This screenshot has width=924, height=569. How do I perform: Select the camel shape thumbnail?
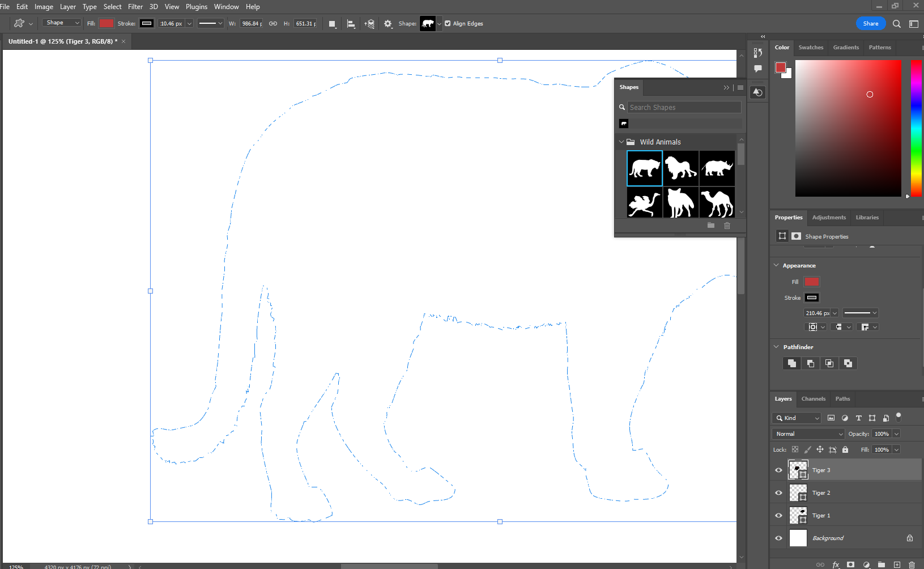pyautogui.click(x=717, y=202)
